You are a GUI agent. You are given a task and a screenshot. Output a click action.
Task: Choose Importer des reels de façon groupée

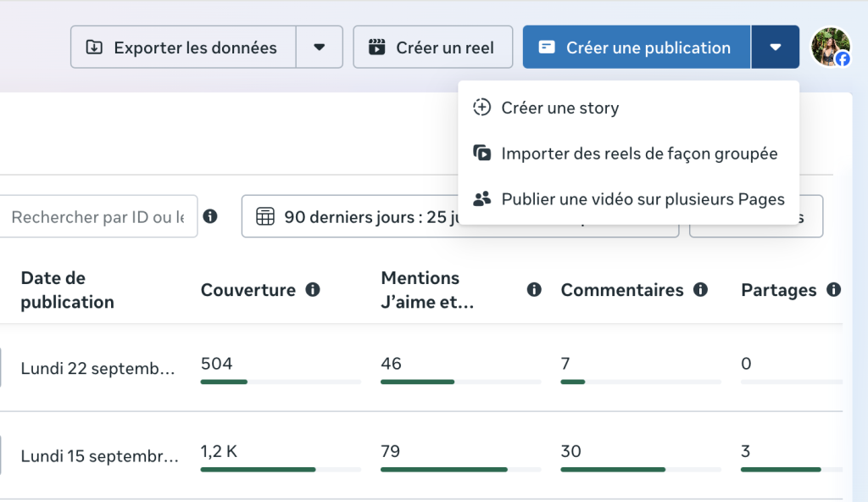pos(639,153)
